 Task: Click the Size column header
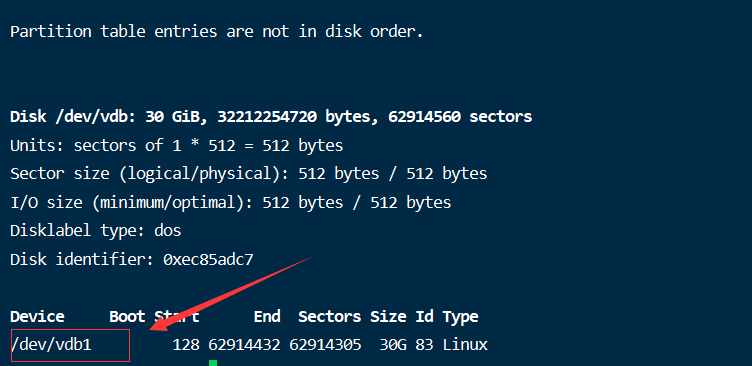point(388,317)
